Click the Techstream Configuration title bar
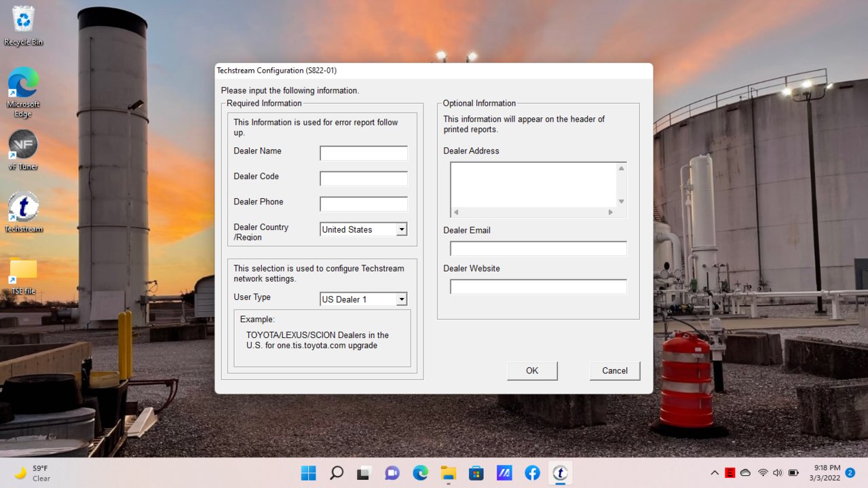868x488 pixels. [x=434, y=71]
